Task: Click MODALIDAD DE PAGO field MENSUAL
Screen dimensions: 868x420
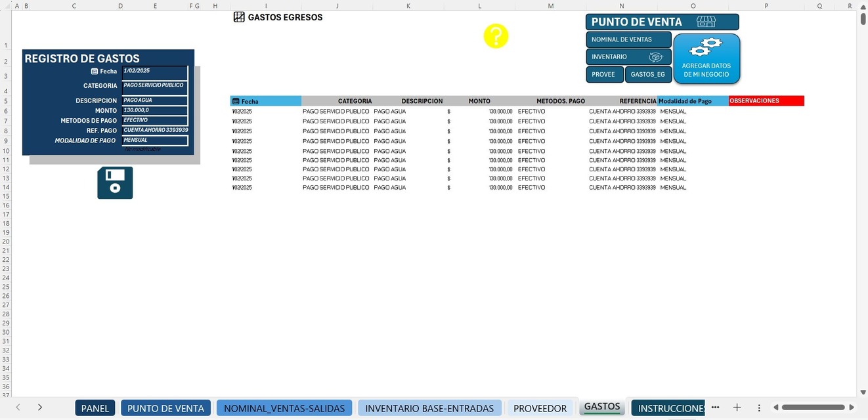Action: [155, 140]
